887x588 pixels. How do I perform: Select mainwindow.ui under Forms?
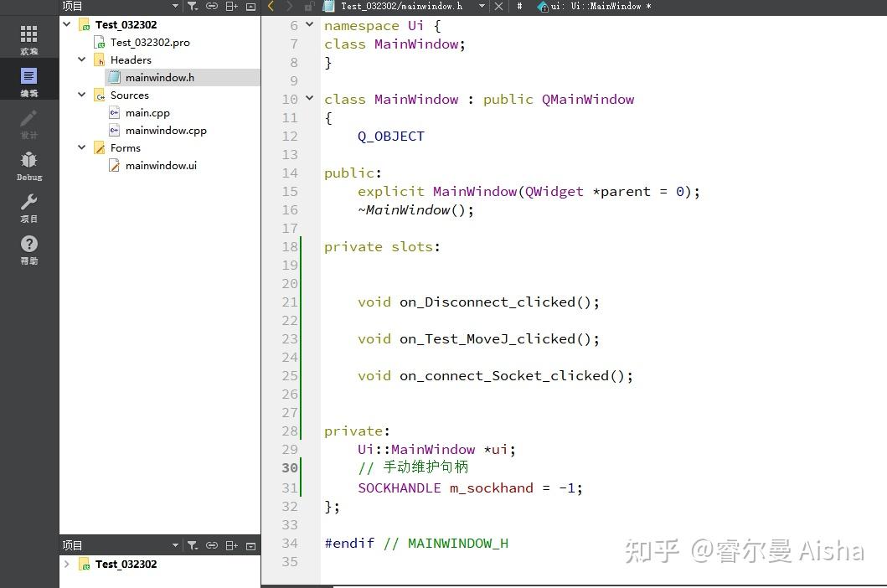(x=161, y=165)
